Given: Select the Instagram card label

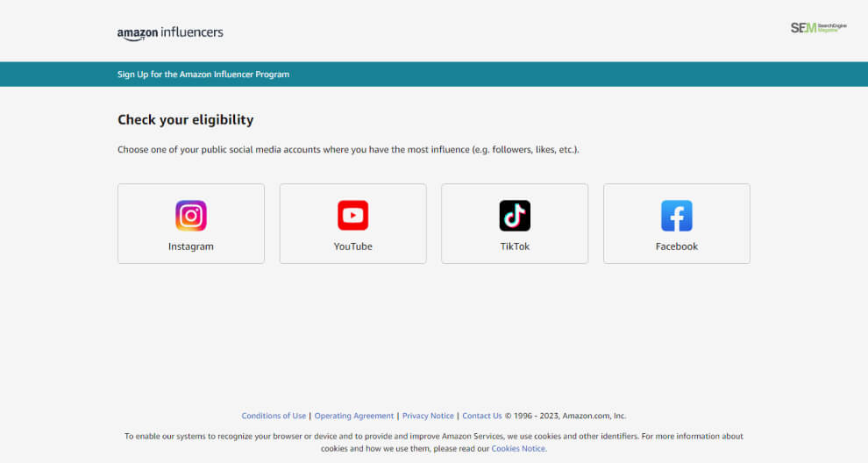Looking at the screenshot, I should click(x=191, y=246).
